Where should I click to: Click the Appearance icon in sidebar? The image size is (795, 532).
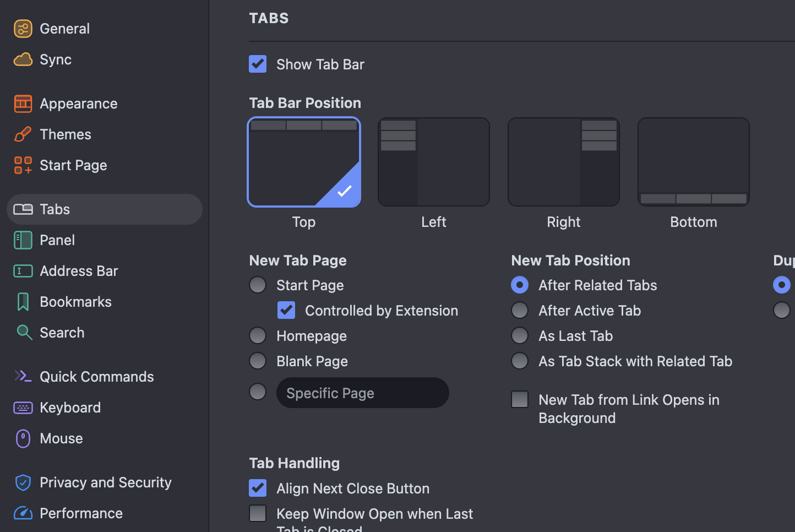click(23, 104)
